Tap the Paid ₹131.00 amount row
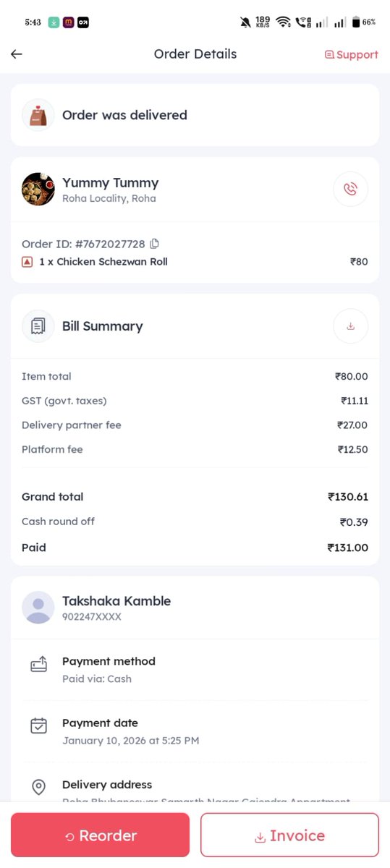Image resolution: width=390 pixels, height=868 pixels. click(x=195, y=548)
